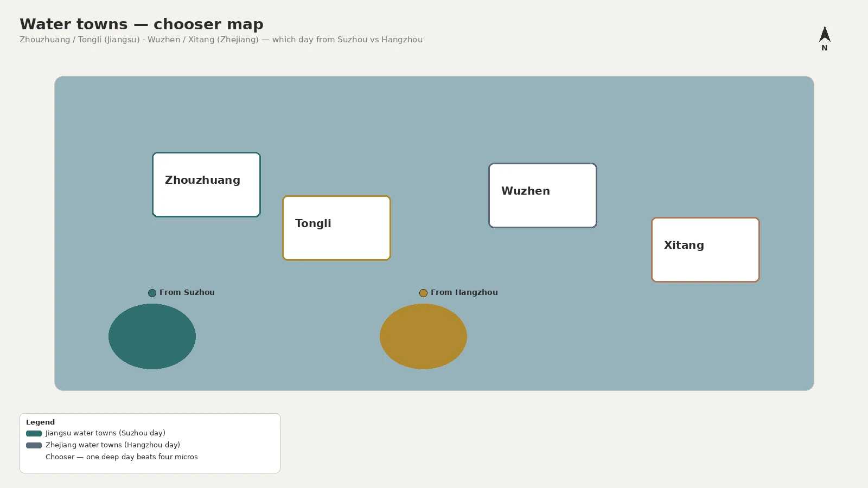Click the From Suzhou label
This screenshot has width=868, height=488.
[187, 292]
